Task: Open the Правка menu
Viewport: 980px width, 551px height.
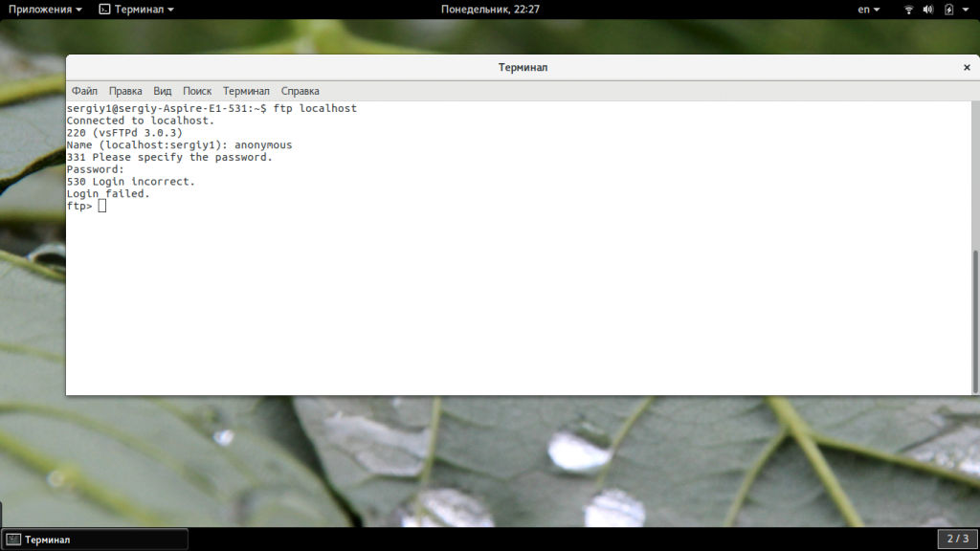Action: [x=125, y=91]
